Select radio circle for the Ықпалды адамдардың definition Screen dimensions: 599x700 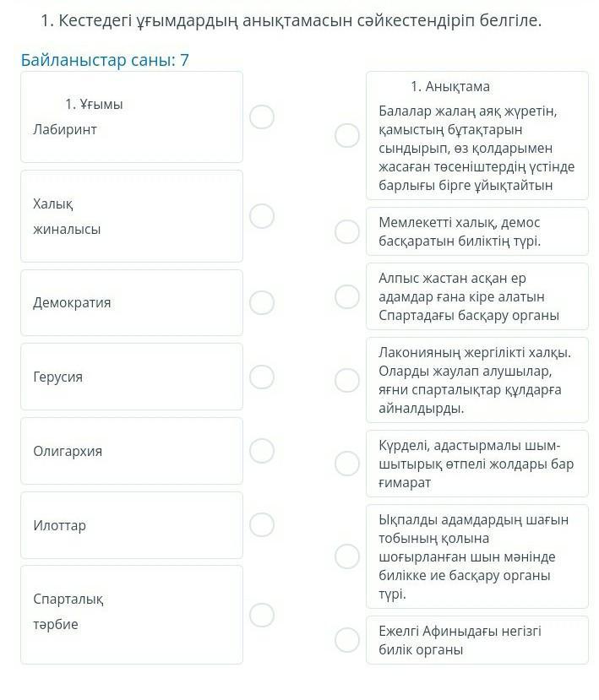point(347,556)
